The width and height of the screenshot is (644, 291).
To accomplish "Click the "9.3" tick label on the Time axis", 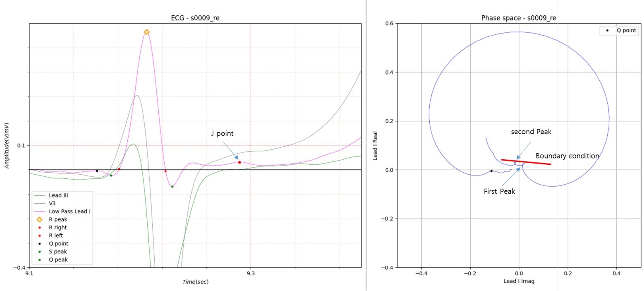I will pyautogui.click(x=251, y=273).
